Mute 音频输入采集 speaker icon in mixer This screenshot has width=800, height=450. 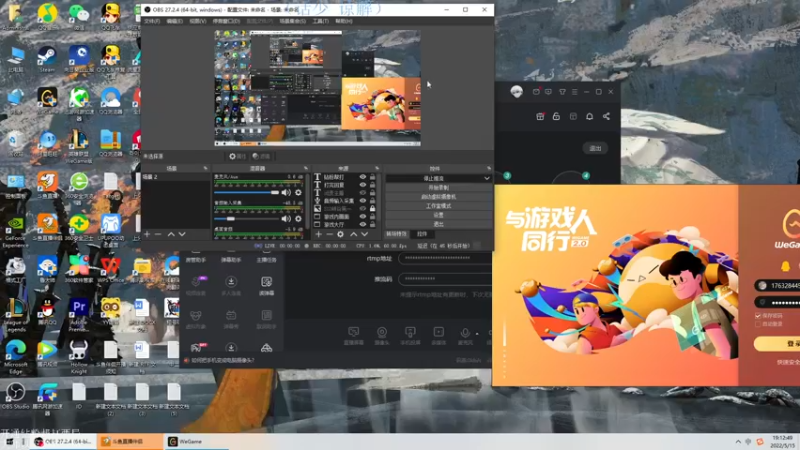click(286, 218)
